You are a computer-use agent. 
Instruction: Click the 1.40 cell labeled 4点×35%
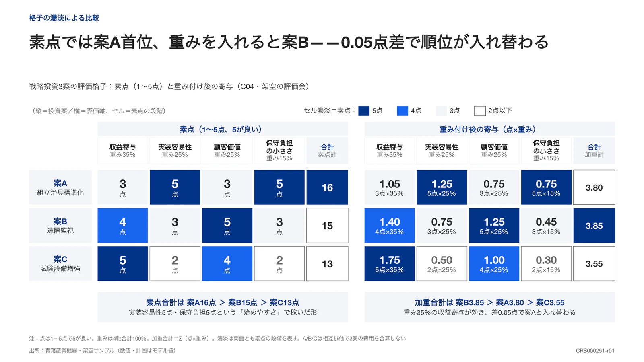coord(390,226)
